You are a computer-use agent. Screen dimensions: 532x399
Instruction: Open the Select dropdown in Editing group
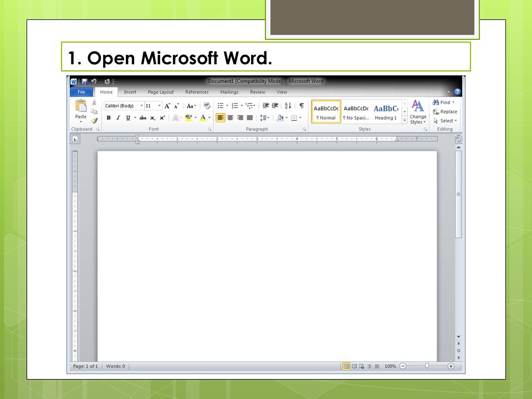coord(446,121)
